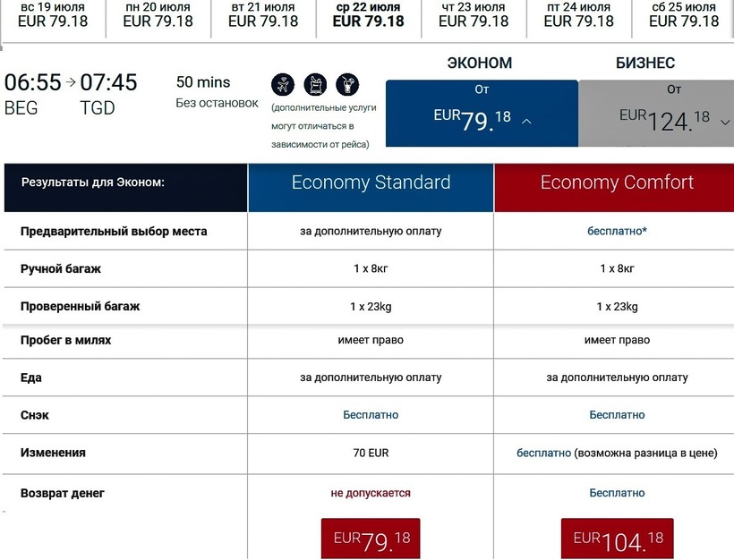Collapse the Economy fare chevron

[526, 122]
